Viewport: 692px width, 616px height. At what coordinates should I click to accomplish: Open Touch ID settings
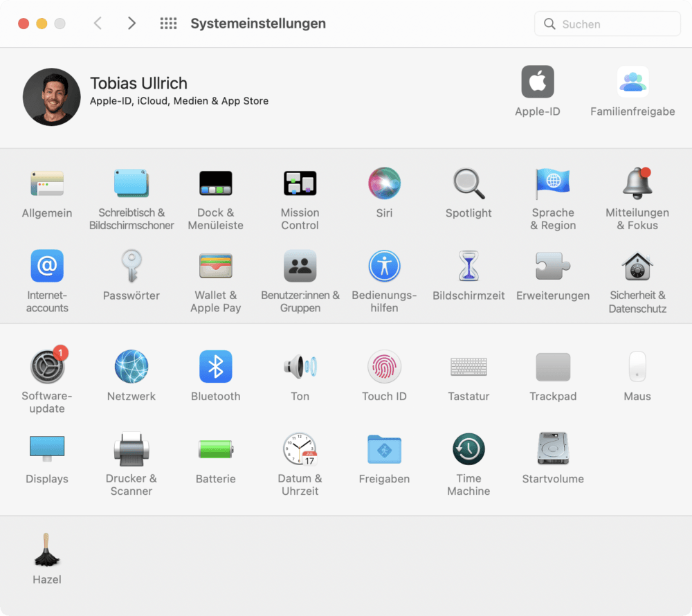[384, 366]
